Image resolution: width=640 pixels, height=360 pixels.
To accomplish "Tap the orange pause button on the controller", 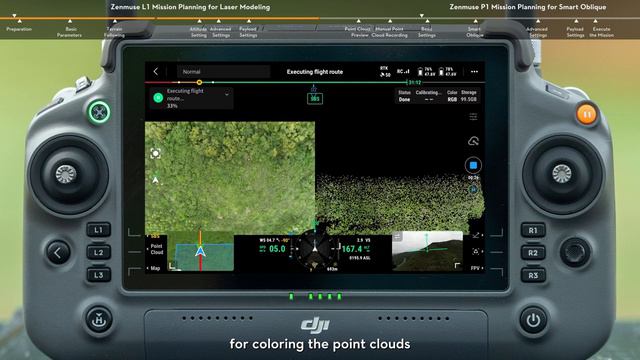I will [587, 114].
